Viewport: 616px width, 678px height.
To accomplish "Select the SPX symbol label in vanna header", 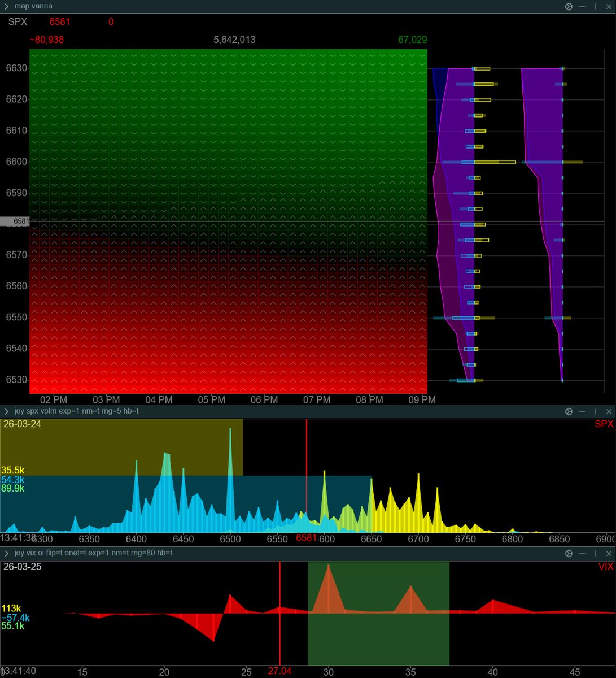I will click(x=18, y=22).
